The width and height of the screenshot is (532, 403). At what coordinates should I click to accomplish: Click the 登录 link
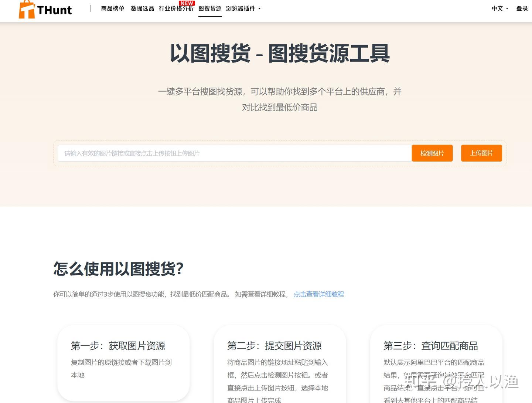[x=522, y=9]
